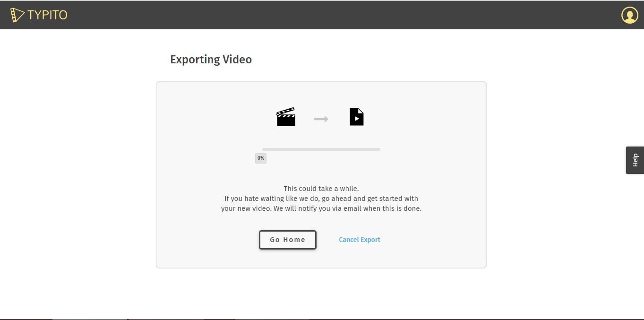
Task: Click the 0% progress indicator
Action: (261, 158)
